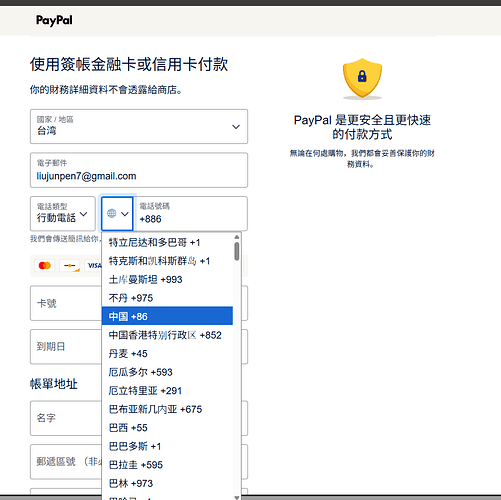This screenshot has height=500, width=501.
Task: Select 厄立特里亚 +291 option
Action: [x=167, y=390]
